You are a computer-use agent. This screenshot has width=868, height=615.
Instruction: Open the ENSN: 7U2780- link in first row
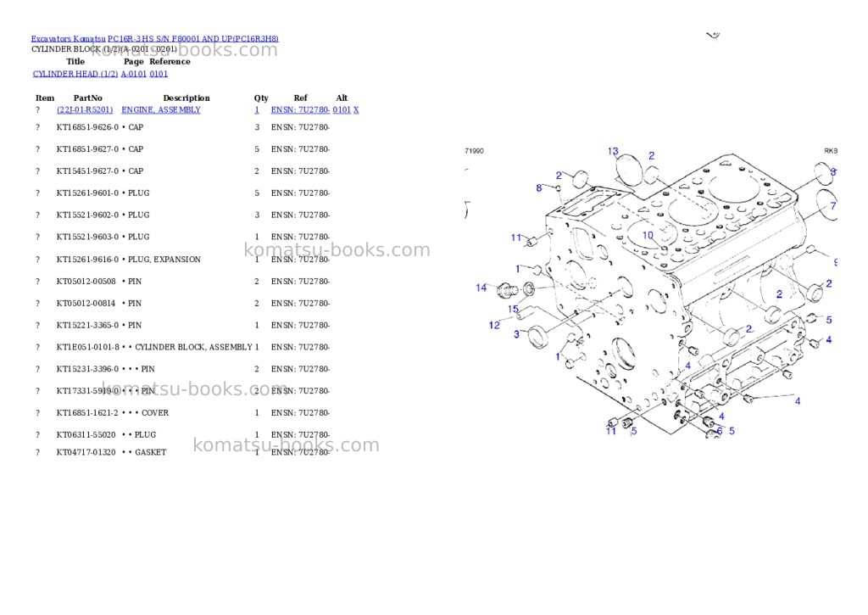(x=300, y=109)
